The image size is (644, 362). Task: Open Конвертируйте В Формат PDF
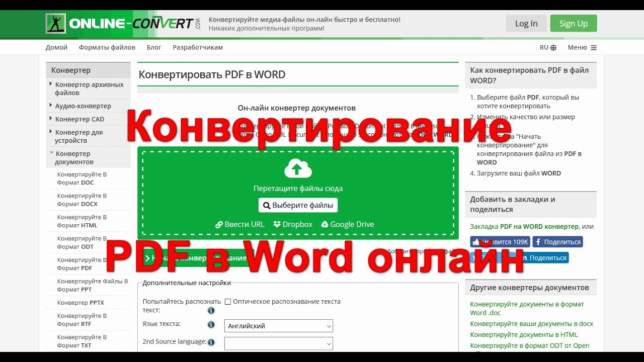pos(82,264)
